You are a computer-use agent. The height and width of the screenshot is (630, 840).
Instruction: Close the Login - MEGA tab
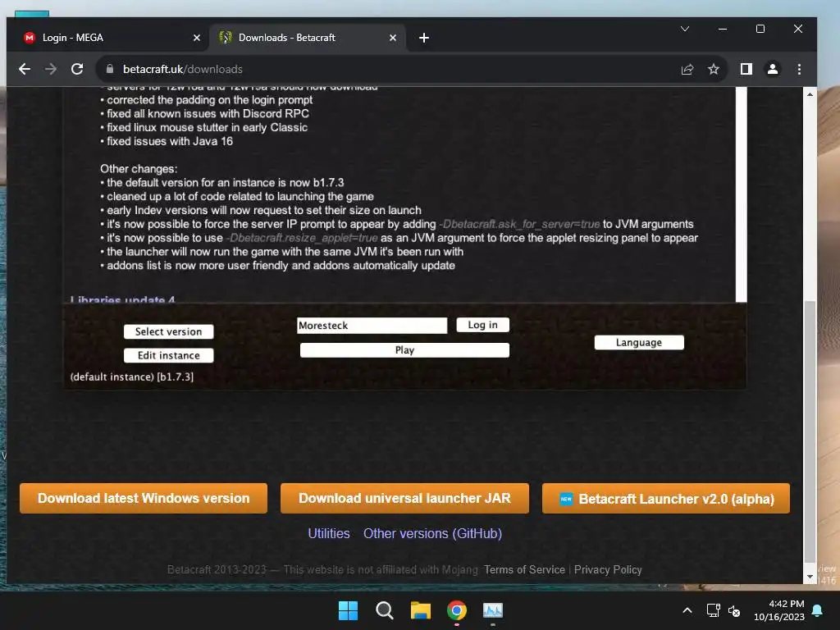197,38
